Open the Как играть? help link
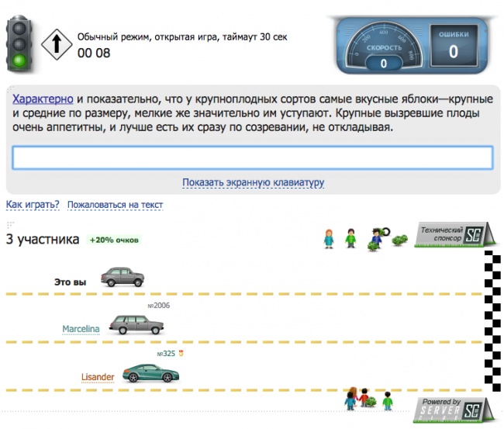Viewport: 504px width, 429px height. pos(33,205)
